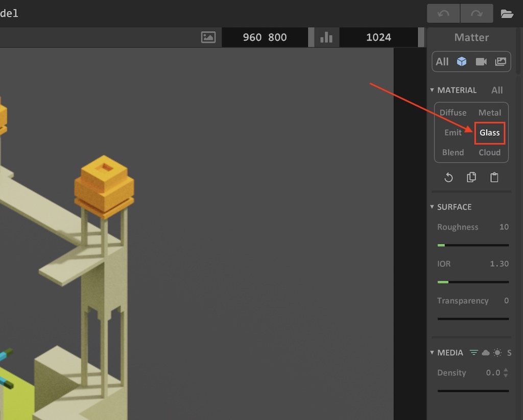Click the Matter panel title
This screenshot has height=420, width=523.
471,37
